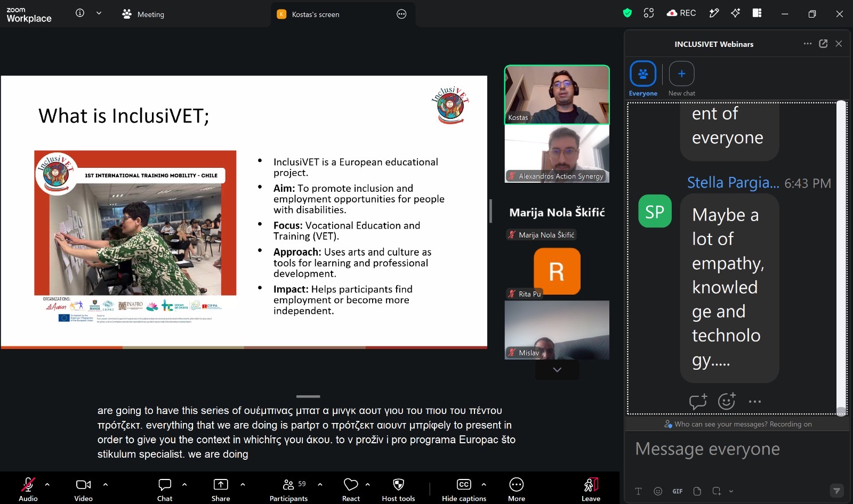Image resolution: width=853 pixels, height=504 pixels.
Task: Expand Audio options arrow
Action: click(47, 484)
